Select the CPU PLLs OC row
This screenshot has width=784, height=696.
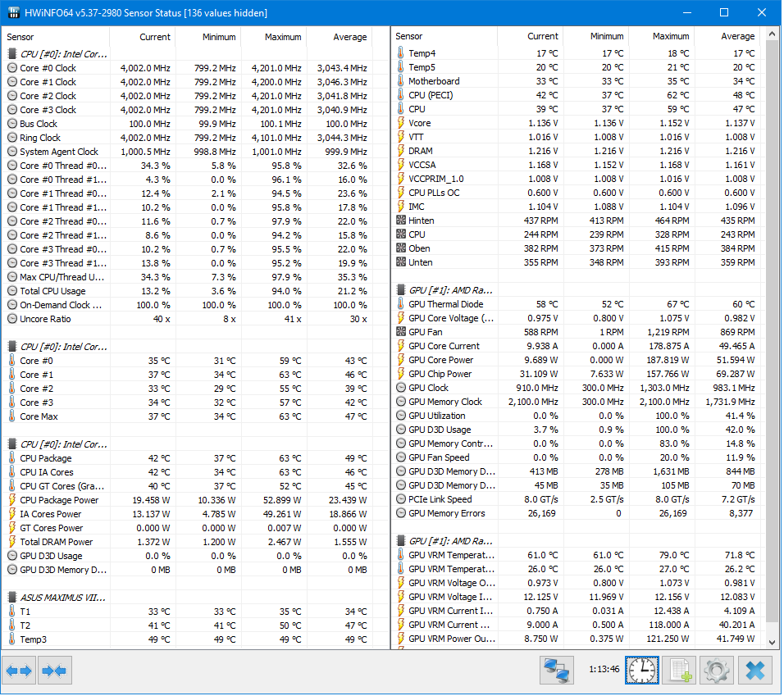click(576, 193)
